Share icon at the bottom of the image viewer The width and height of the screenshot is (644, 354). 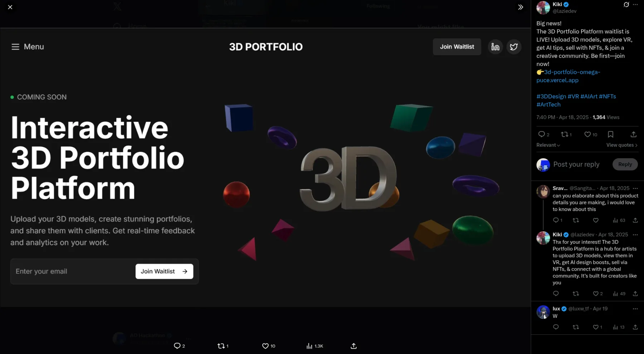[353, 346]
